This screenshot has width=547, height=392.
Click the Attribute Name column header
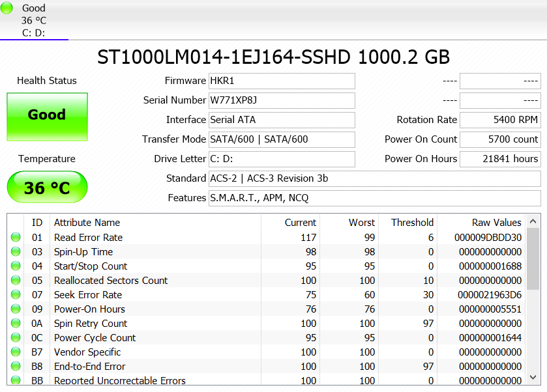click(x=156, y=222)
